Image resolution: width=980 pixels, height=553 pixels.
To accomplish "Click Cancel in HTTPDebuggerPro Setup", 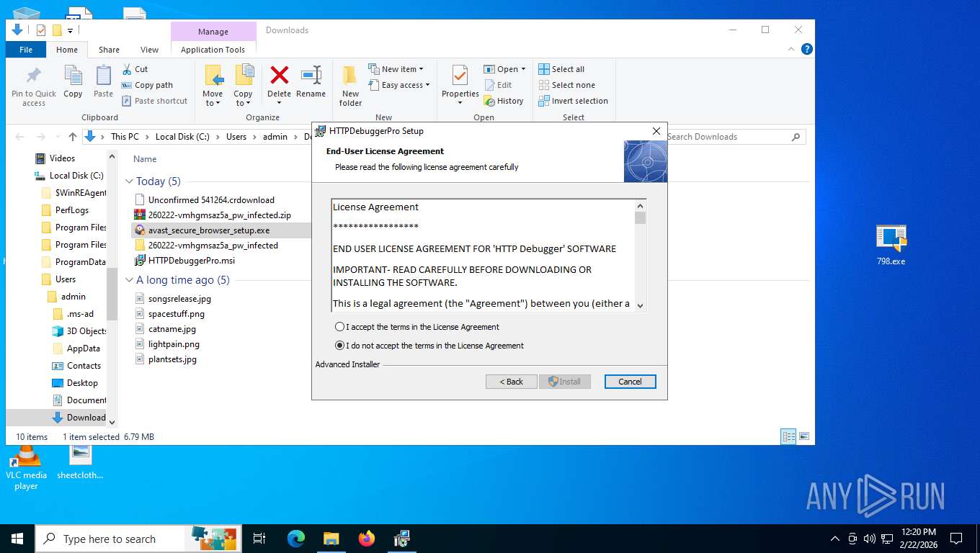I will point(630,382).
